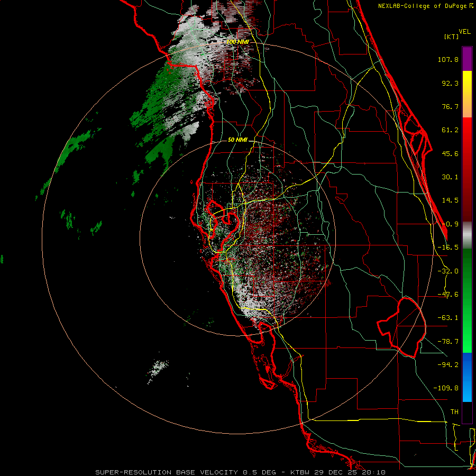Click the Lake Okeechobee outline on the map
476x476 pixels.
coord(401,327)
